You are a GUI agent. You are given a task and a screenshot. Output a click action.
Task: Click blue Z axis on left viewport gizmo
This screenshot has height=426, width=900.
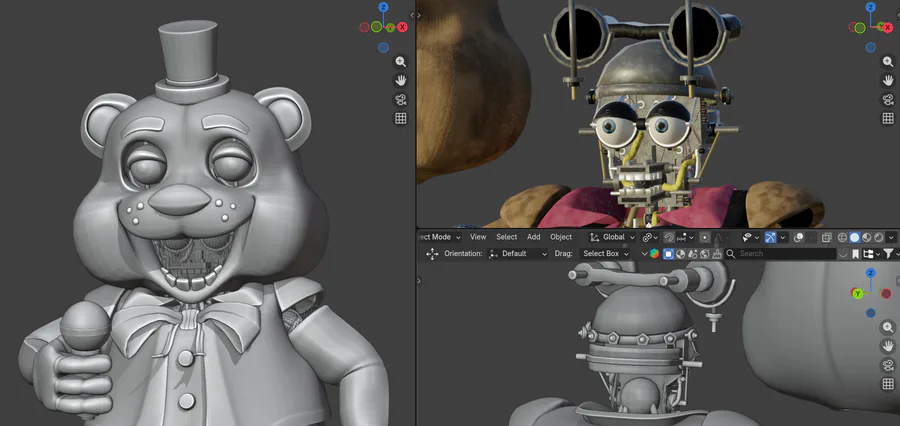(x=383, y=7)
